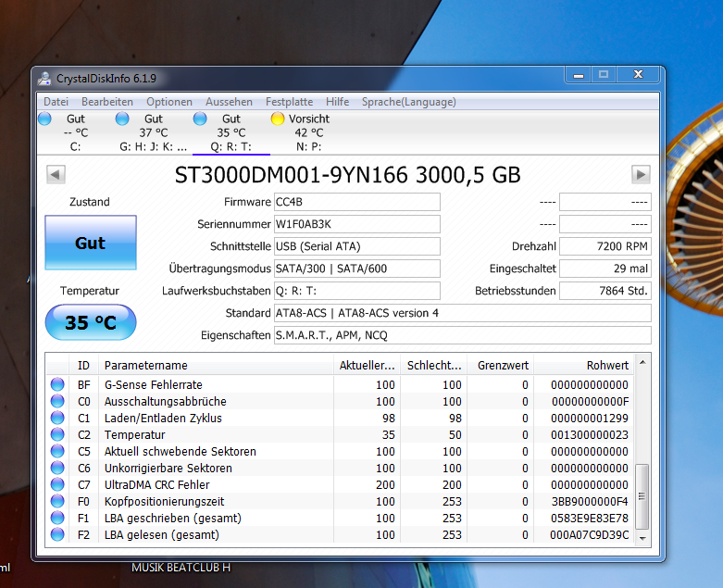Select the Q: R: T: drive tab
The image size is (723, 588).
231,132
